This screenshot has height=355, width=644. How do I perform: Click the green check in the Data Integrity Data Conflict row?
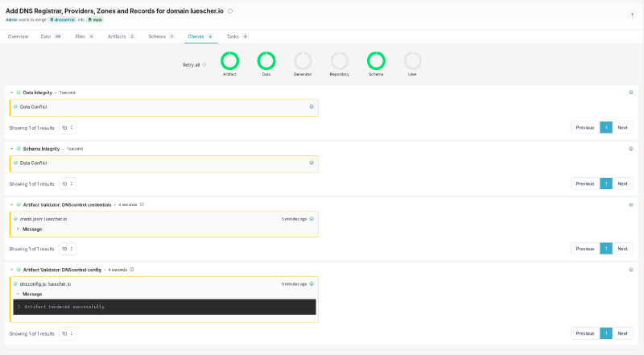click(15, 107)
